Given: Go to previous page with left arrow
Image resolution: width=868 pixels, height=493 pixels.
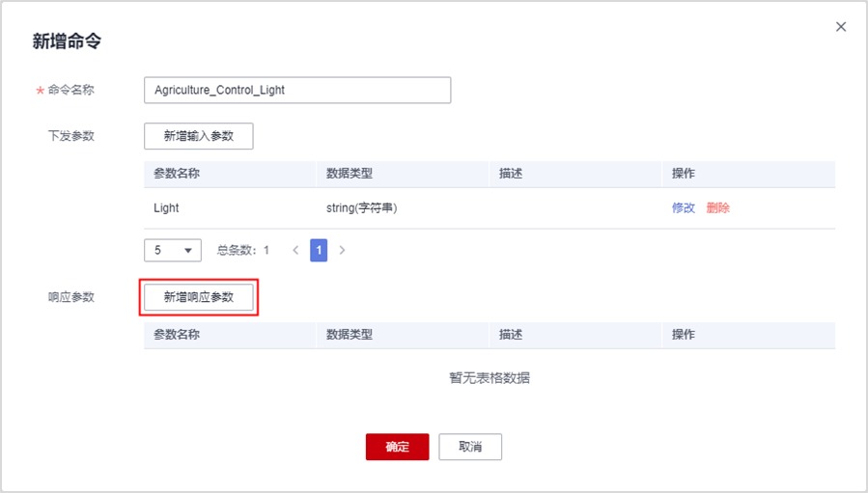Looking at the screenshot, I should [295, 250].
